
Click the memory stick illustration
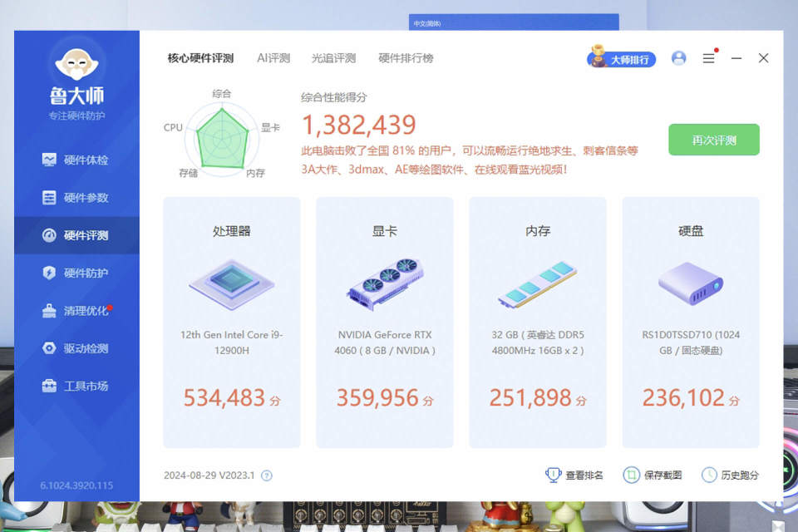[538, 284]
